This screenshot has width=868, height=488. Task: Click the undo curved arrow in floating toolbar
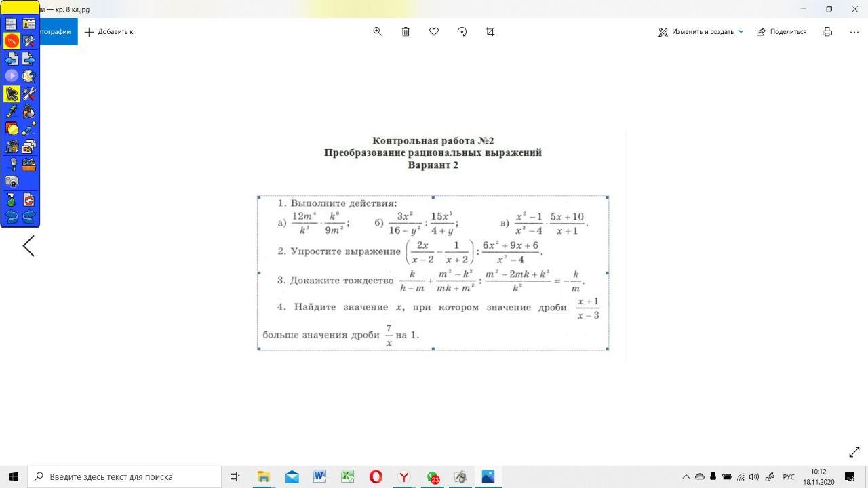[x=12, y=217]
